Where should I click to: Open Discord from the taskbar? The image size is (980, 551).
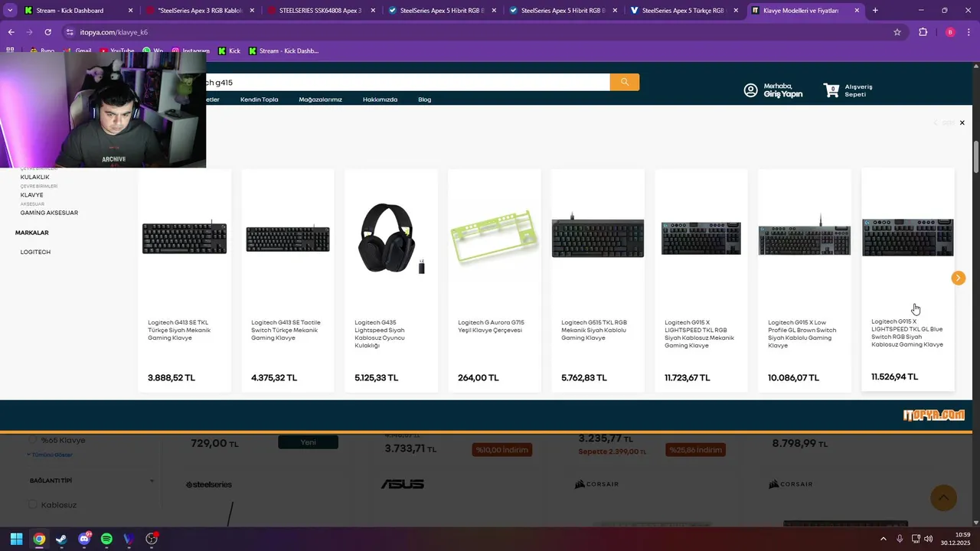(84, 539)
